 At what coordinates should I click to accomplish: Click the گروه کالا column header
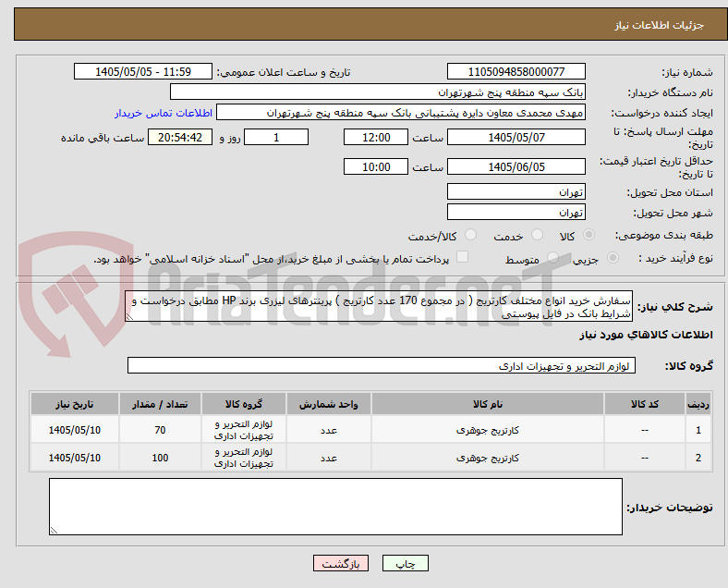[243, 404]
